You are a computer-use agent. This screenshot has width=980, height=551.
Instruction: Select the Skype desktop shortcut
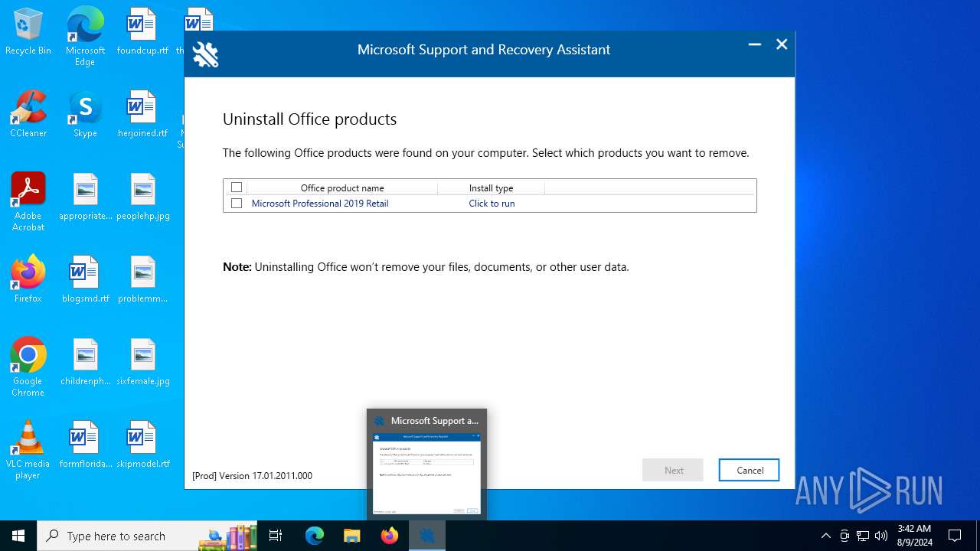point(85,115)
